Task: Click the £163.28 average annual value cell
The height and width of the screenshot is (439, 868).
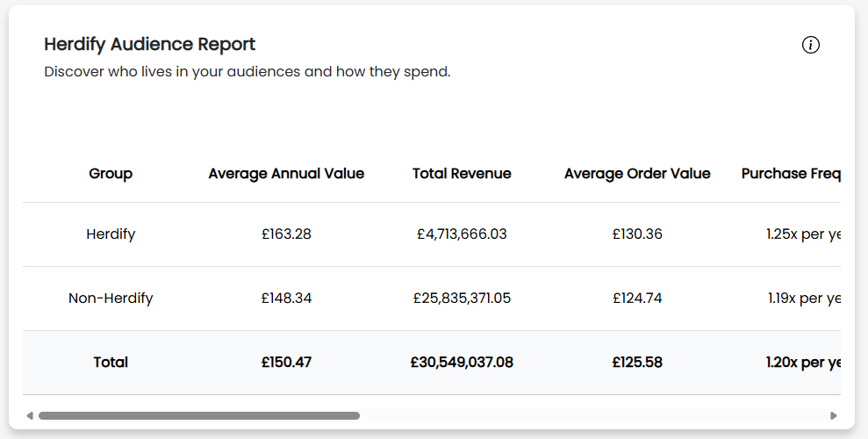Action: click(x=286, y=234)
